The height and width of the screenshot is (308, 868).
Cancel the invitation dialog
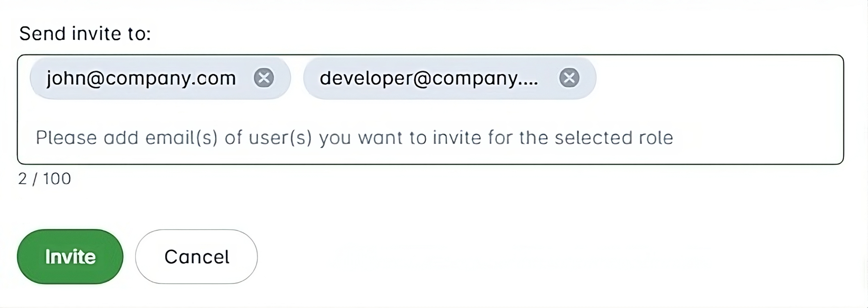click(x=197, y=257)
